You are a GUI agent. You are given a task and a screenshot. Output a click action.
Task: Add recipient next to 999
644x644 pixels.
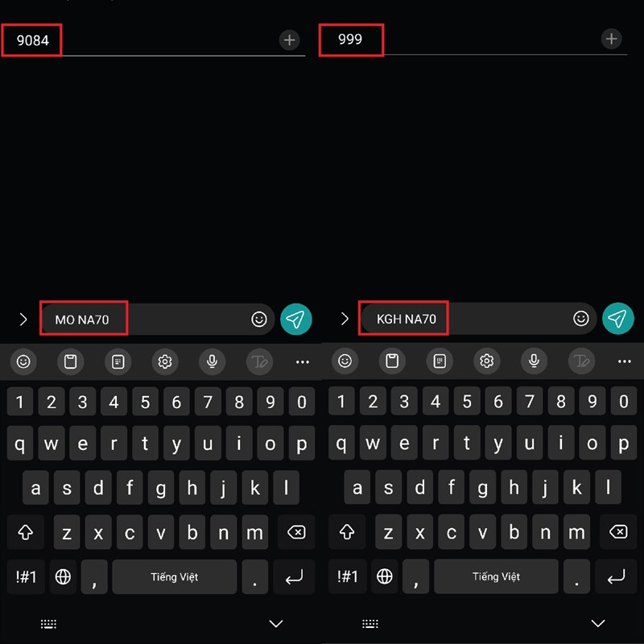pos(611,39)
